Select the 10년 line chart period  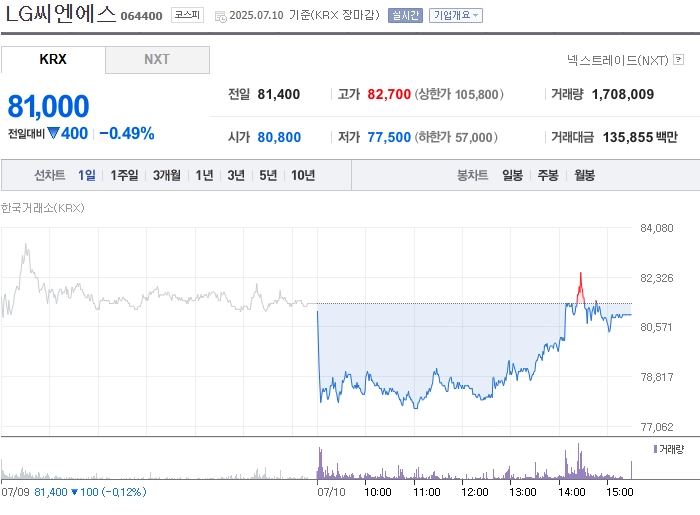pyautogui.click(x=303, y=175)
